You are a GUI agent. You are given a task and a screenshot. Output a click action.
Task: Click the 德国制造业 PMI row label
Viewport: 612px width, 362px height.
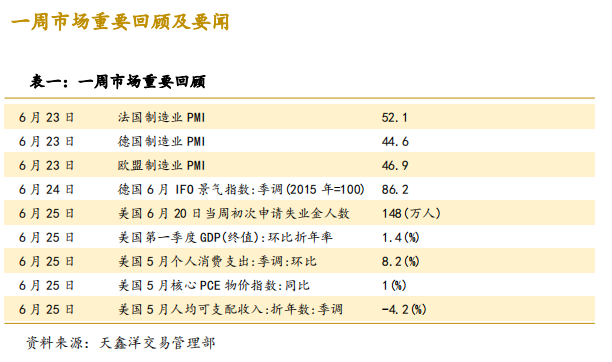[162, 141]
